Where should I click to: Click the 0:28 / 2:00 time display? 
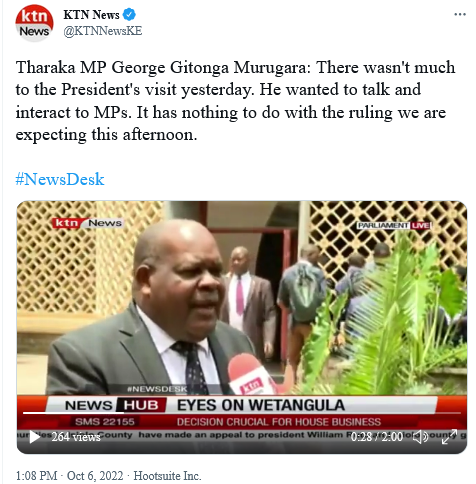377,437
